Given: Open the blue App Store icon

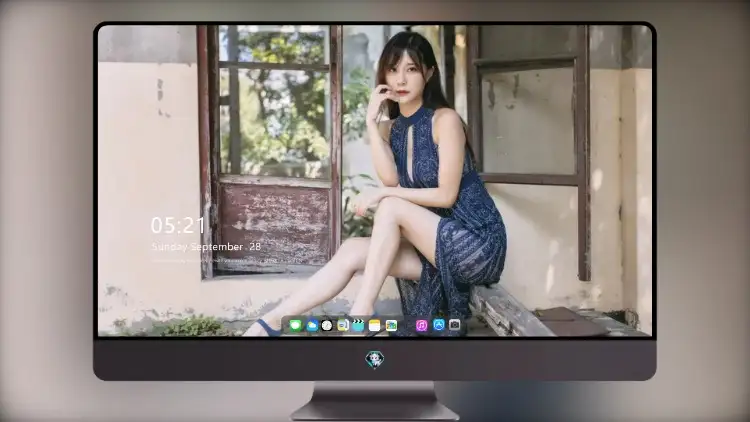Looking at the screenshot, I should pyautogui.click(x=439, y=325).
